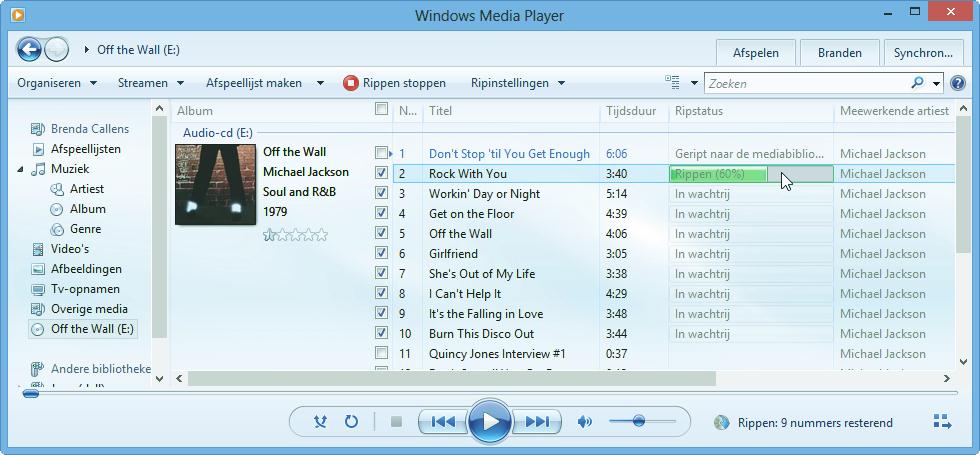Adjust the volume slider

(x=642, y=421)
